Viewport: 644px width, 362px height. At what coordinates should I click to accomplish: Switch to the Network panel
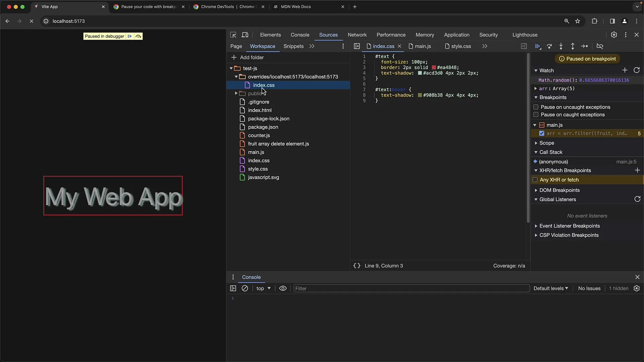357,35
